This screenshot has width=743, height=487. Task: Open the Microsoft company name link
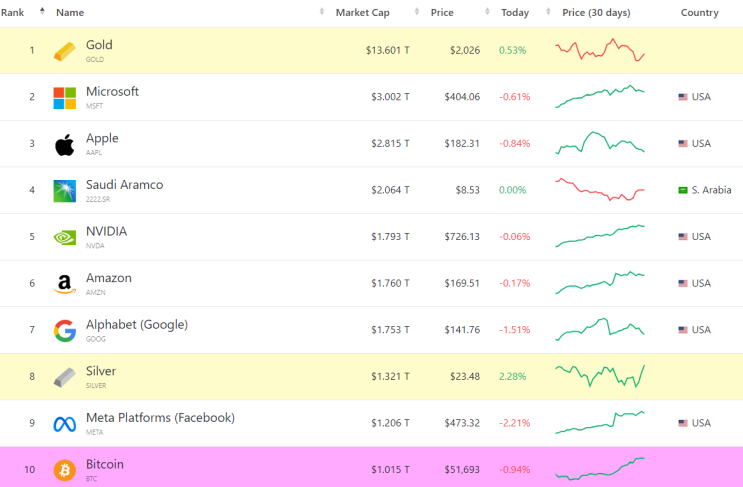click(x=112, y=92)
